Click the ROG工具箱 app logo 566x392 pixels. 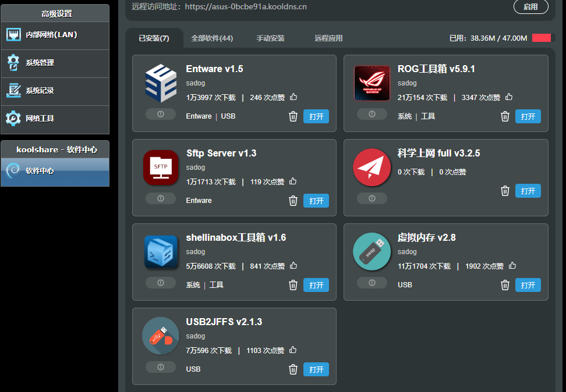pos(372,83)
